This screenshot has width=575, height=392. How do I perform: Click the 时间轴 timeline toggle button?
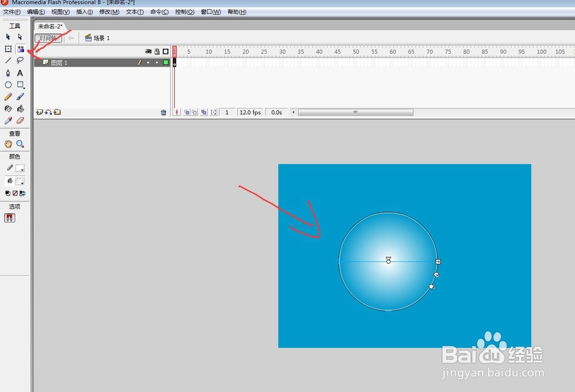click(x=48, y=38)
